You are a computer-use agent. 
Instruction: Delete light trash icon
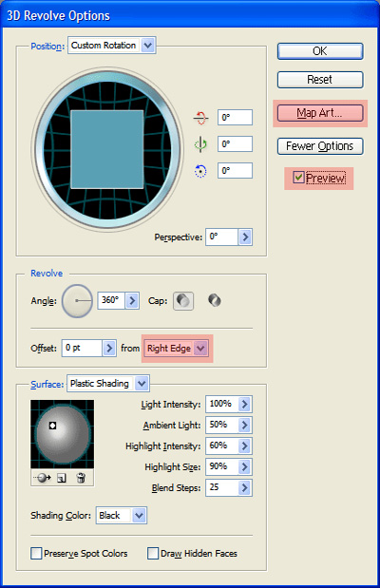(81, 478)
